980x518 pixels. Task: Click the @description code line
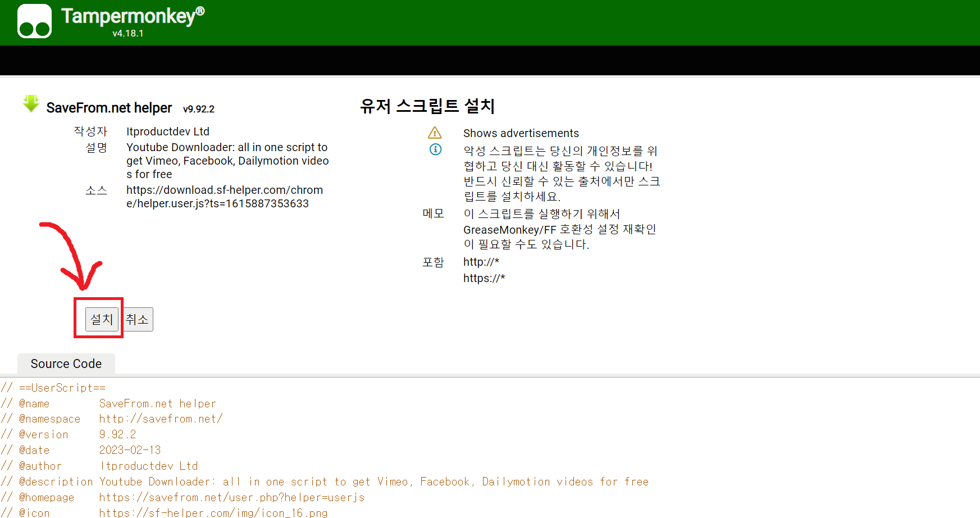325,481
